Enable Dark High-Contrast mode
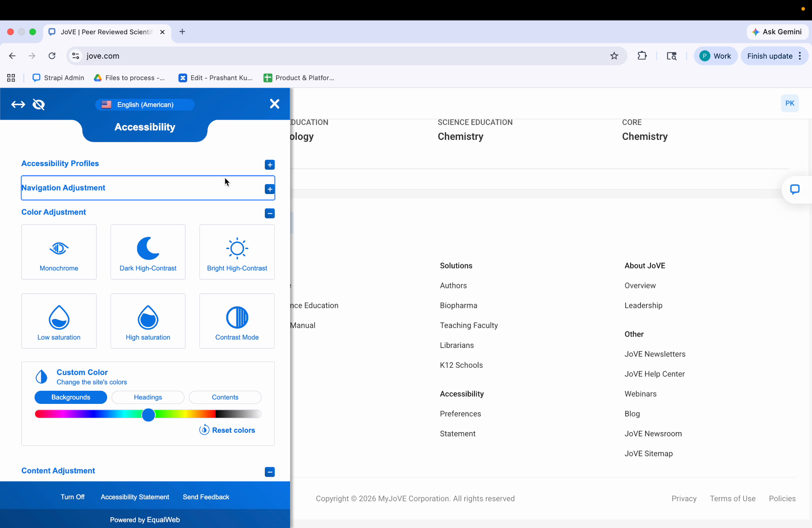Image resolution: width=812 pixels, height=528 pixels. click(148, 252)
